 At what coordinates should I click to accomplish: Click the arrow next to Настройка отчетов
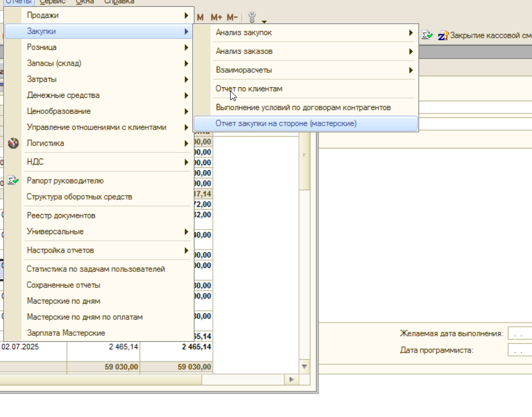click(x=186, y=250)
